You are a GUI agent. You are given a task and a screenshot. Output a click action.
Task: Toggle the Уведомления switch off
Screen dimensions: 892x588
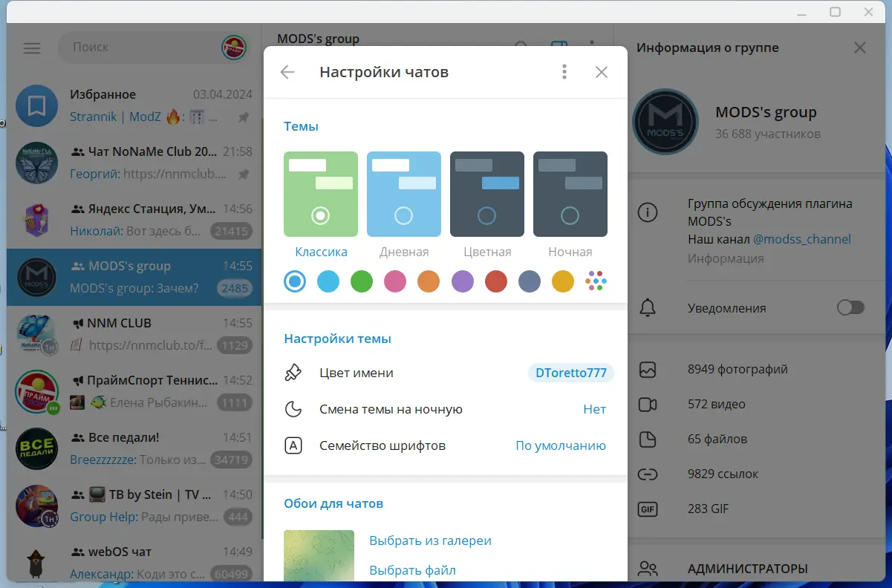(850, 307)
